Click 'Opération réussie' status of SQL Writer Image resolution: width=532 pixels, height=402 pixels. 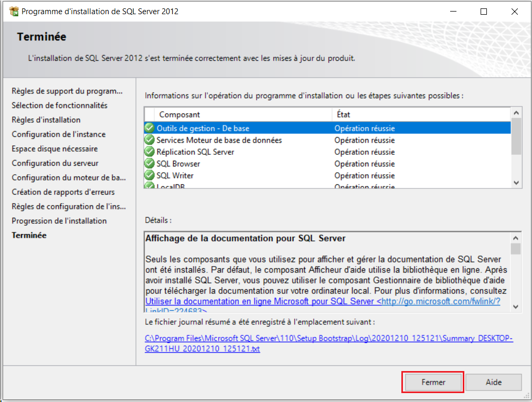(365, 175)
